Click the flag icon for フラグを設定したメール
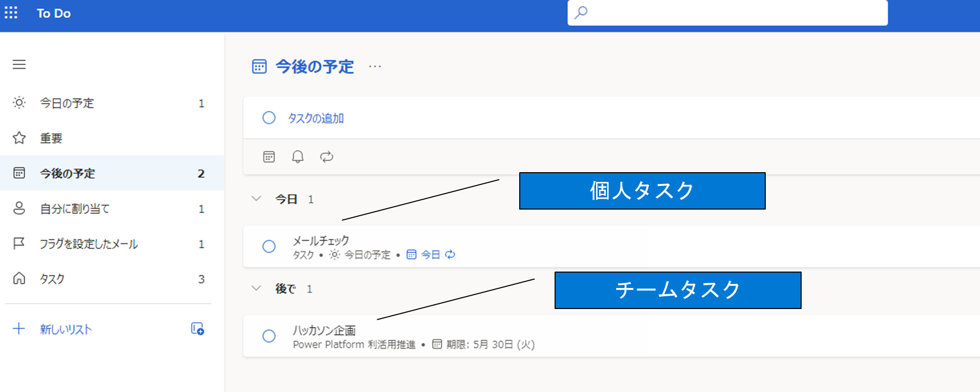 tap(19, 243)
